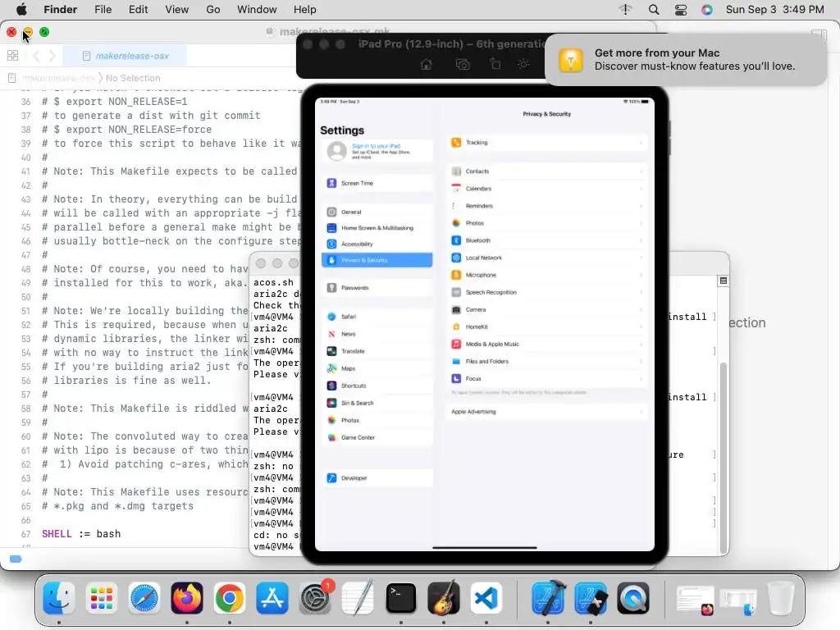Open Safari settings in the iPad sidebar
This screenshot has height=630, width=840.
[x=377, y=317]
